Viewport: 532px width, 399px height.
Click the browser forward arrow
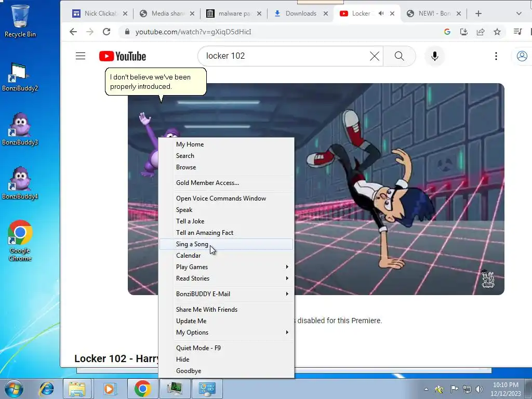click(89, 32)
